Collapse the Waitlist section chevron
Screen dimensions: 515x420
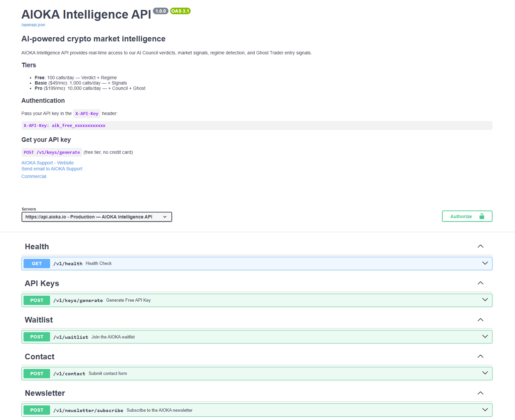481,320
